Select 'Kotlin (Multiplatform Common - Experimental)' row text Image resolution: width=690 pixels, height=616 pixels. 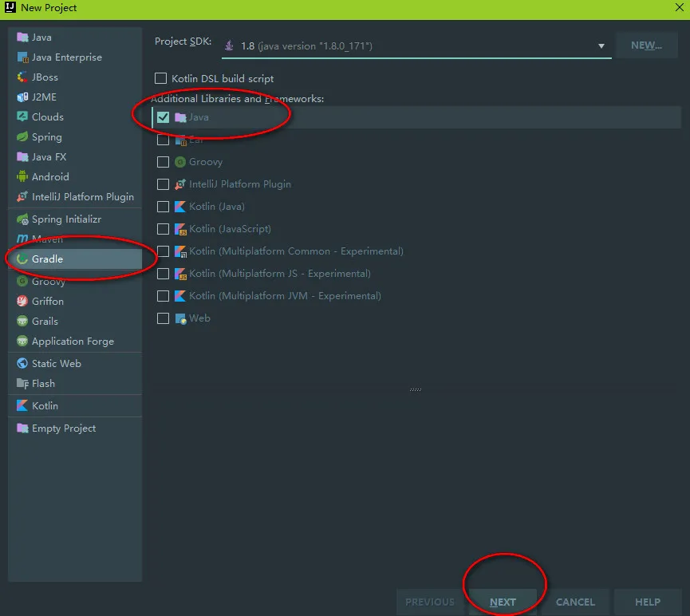[296, 251]
